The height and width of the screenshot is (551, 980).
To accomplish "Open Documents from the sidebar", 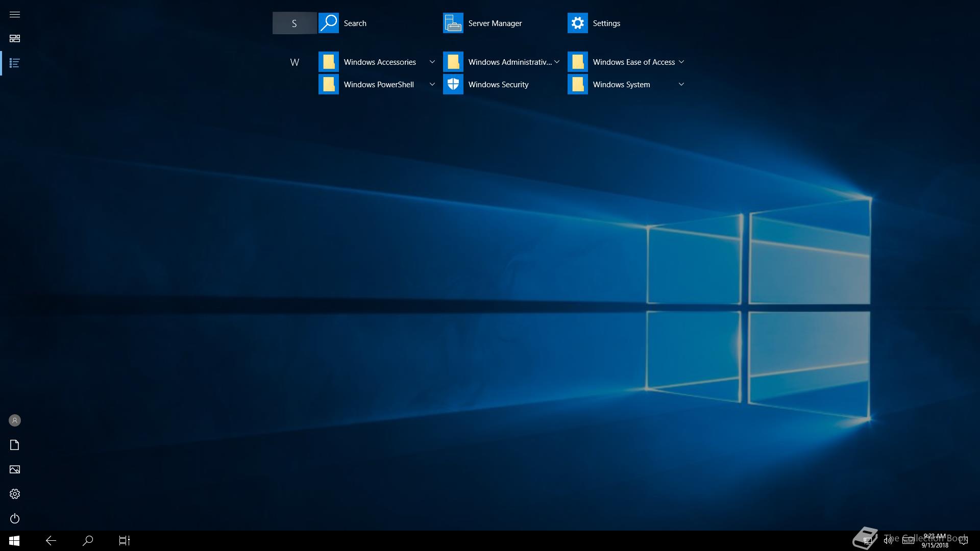I will coord(15,445).
